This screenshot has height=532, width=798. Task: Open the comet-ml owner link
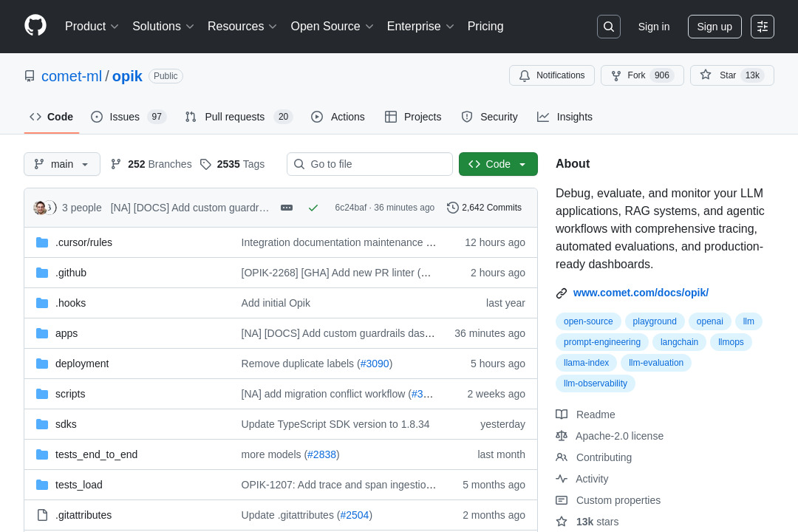[x=72, y=76]
